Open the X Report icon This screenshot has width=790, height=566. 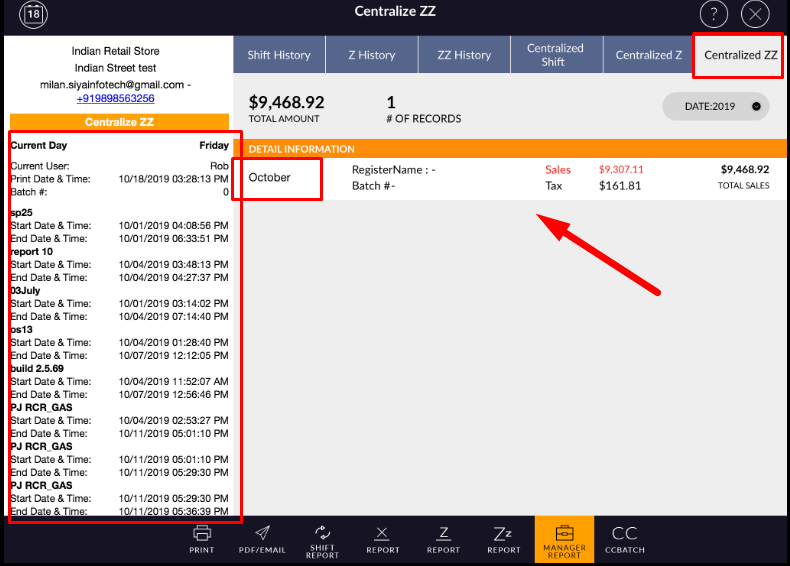pos(382,539)
